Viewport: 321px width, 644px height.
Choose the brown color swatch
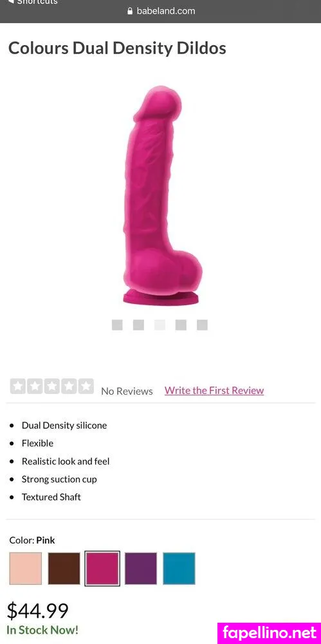point(64,569)
